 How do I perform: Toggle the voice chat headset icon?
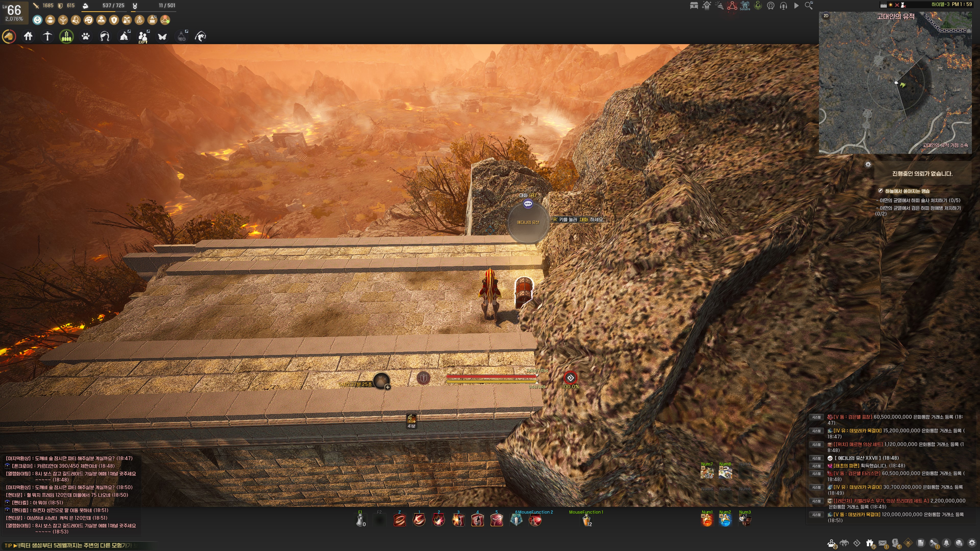pos(783,6)
